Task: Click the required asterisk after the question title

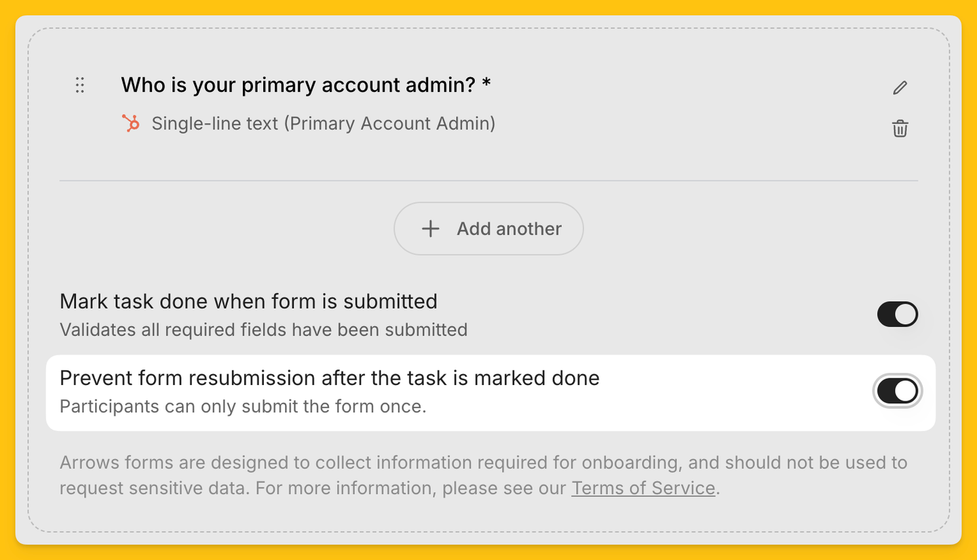Action: coord(486,84)
